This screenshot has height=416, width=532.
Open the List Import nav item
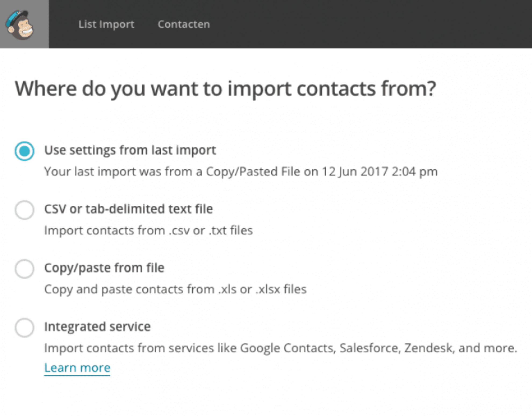(106, 24)
